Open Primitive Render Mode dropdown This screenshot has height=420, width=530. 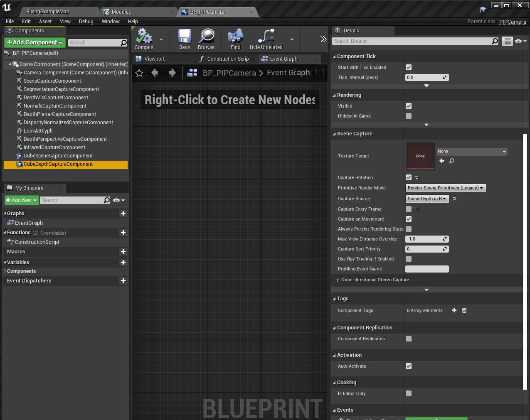coord(446,188)
